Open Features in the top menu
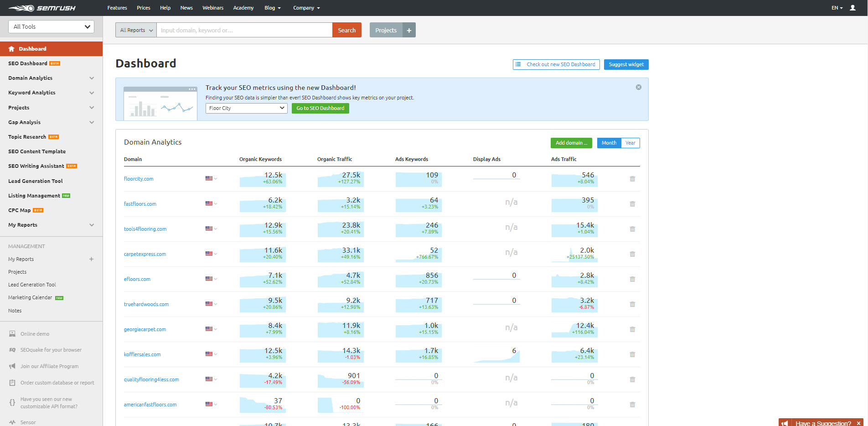The image size is (868, 426). point(117,8)
